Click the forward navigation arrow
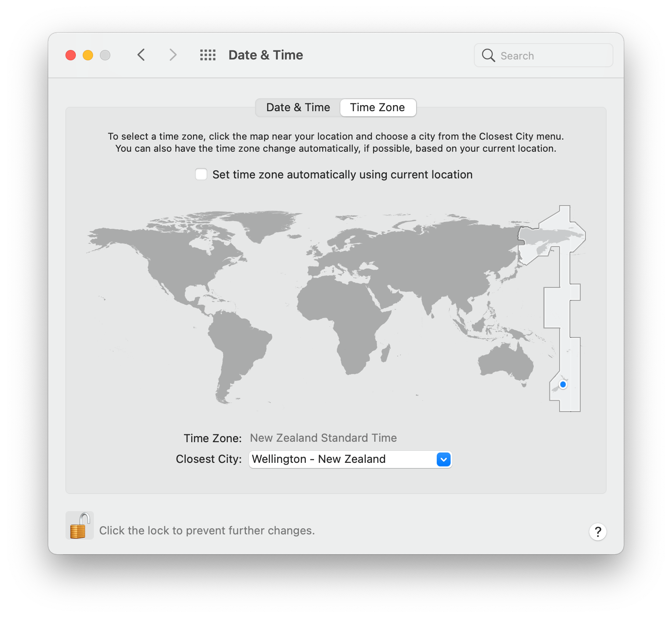This screenshot has width=672, height=618. (172, 55)
